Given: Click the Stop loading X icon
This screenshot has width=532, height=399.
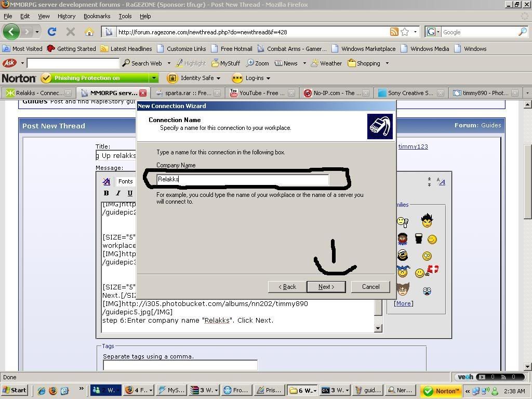Looking at the screenshot, I should click(x=71, y=32).
